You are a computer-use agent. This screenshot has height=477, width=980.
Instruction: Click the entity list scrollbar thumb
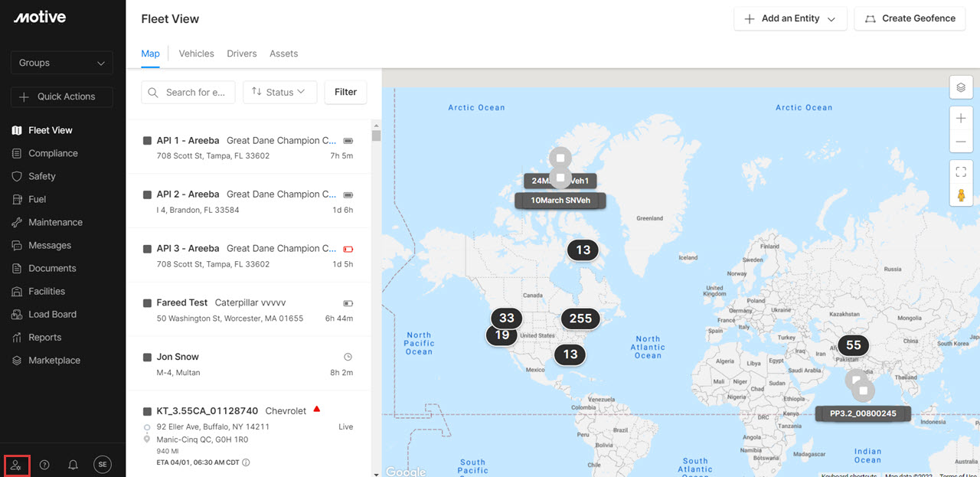click(x=376, y=136)
